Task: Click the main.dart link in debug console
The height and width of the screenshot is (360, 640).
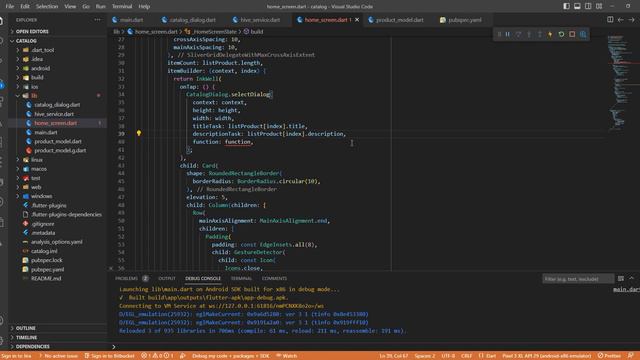Action: (627, 289)
